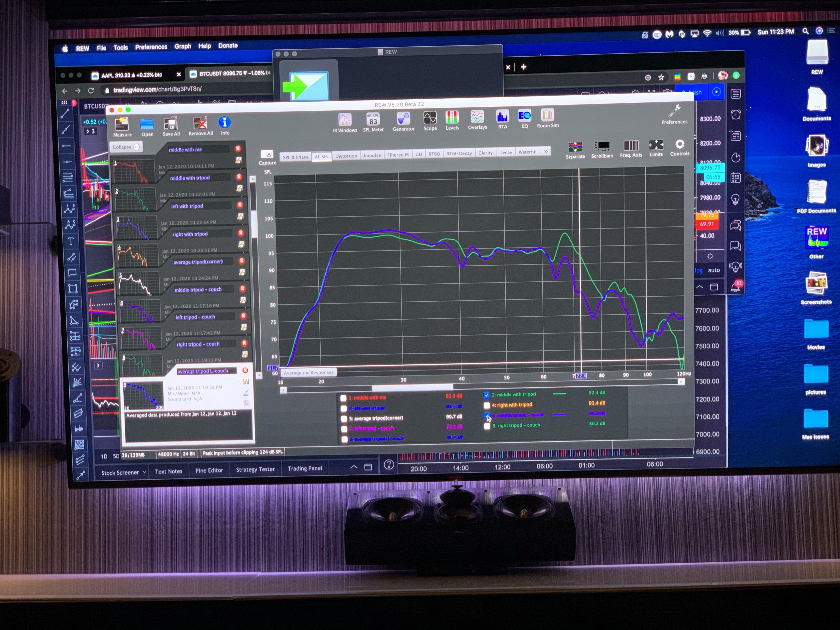Collapse the measurements panel
Screen dimensions: 840x630
[x=126, y=147]
